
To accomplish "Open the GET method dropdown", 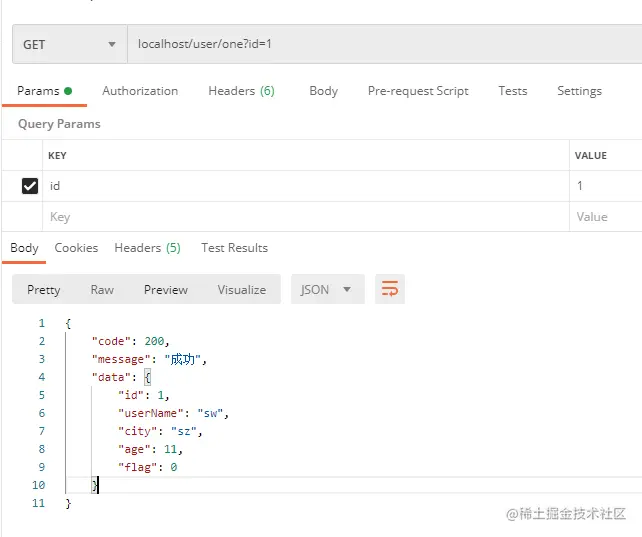I will [x=70, y=44].
